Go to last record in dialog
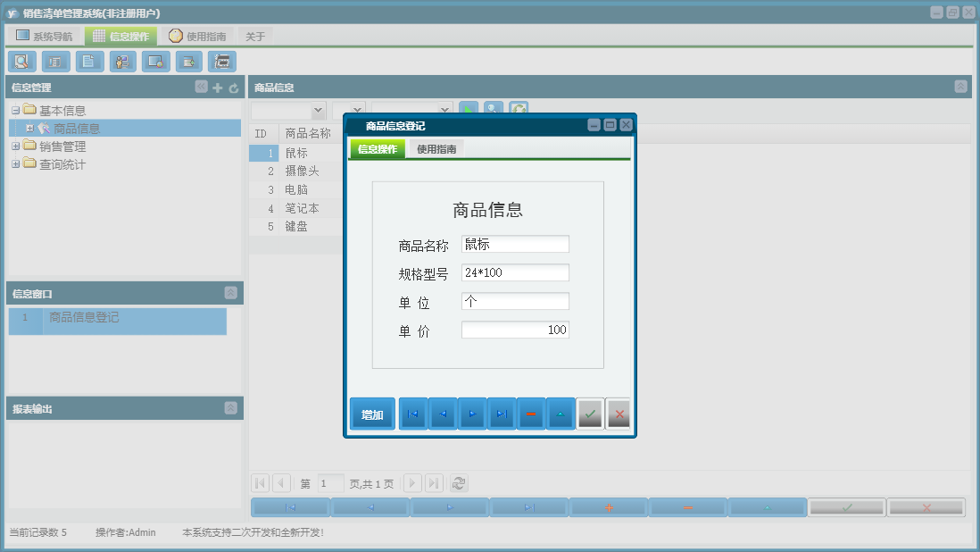The image size is (980, 552). (x=502, y=414)
